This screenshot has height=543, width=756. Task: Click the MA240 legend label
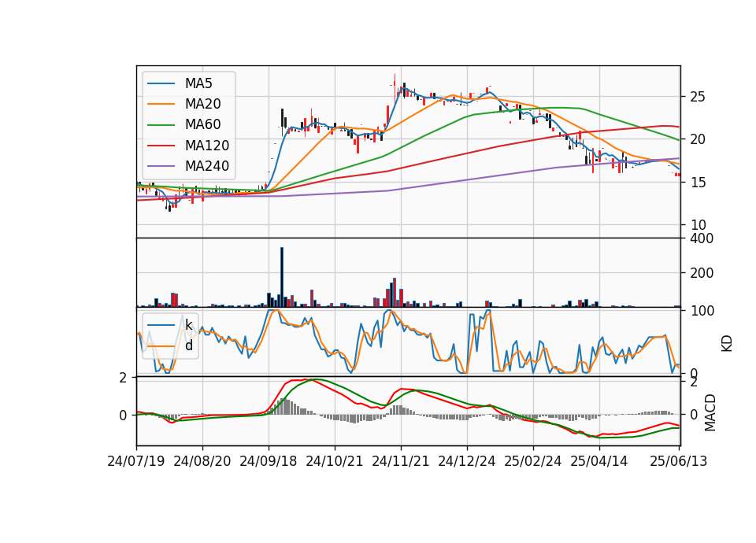point(207,166)
